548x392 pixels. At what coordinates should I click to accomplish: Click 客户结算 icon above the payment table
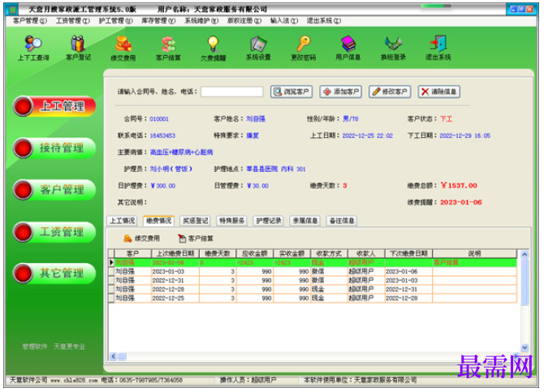[196, 239]
